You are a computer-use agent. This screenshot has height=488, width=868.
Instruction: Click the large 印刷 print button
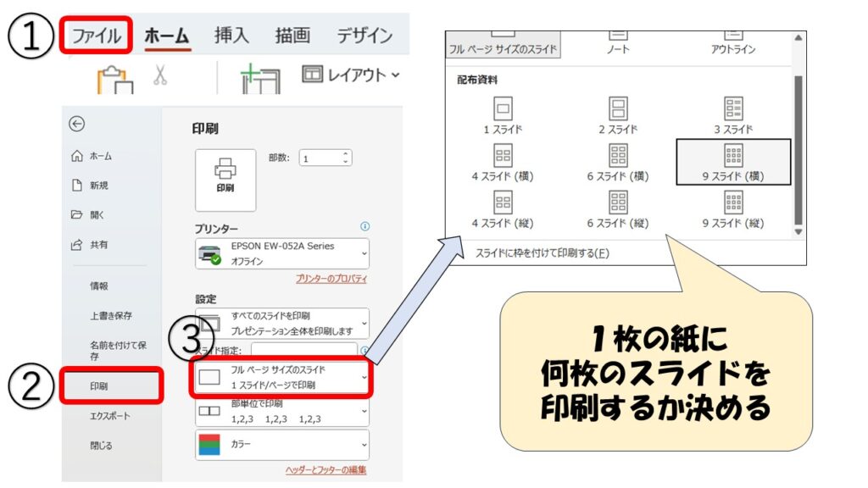[x=225, y=180]
